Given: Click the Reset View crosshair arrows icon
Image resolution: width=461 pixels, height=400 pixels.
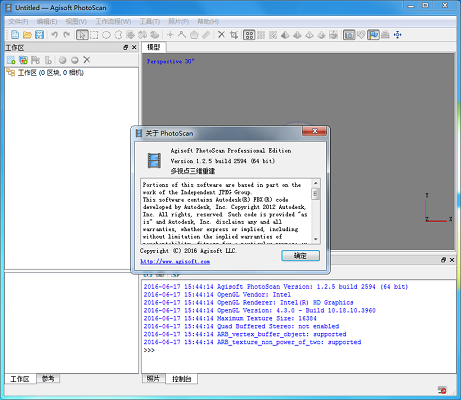Looking at the screenshot, I should point(398,35).
